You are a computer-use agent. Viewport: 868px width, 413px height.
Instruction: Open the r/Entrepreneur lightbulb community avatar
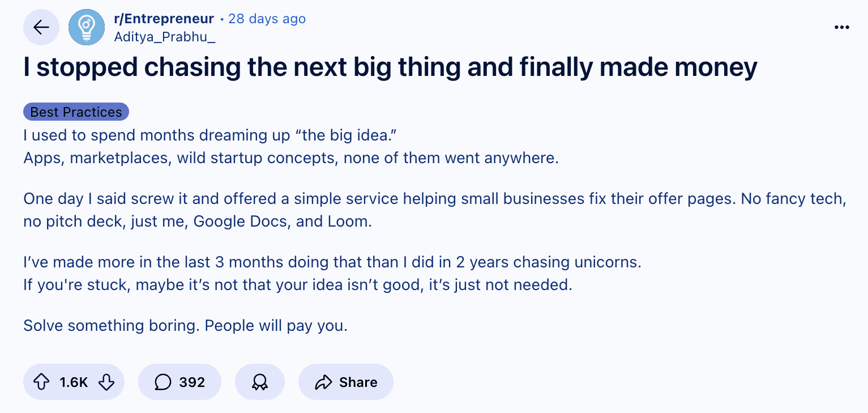87,27
